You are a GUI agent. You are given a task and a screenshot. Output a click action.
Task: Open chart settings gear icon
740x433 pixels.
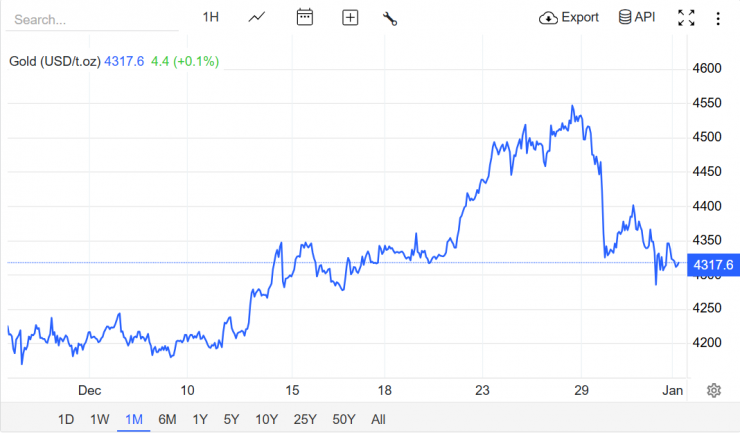[x=714, y=390]
